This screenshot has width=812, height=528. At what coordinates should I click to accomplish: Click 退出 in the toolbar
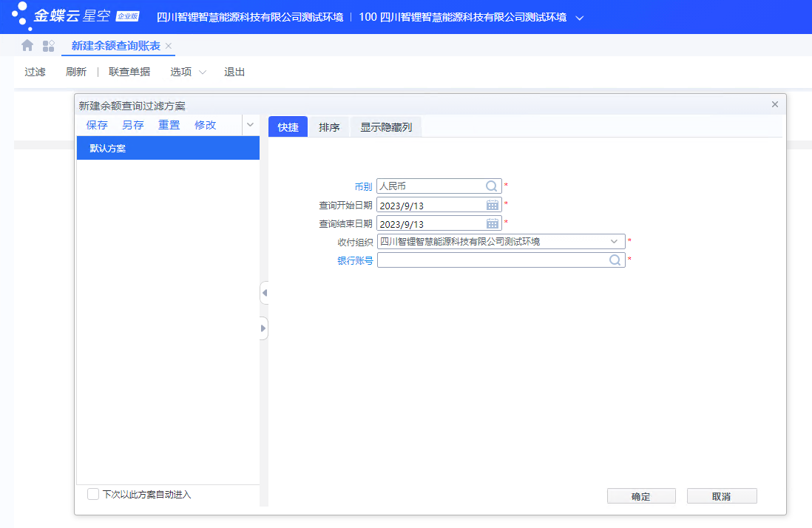[x=234, y=72]
